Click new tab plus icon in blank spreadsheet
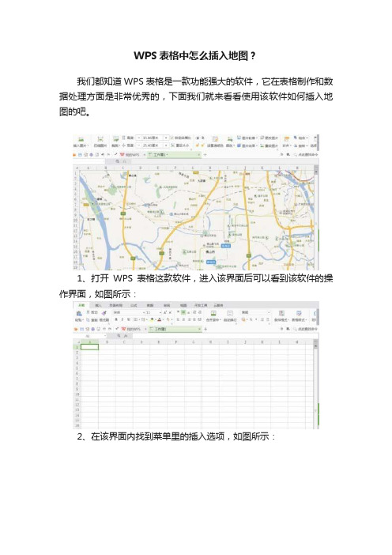 (x=205, y=329)
